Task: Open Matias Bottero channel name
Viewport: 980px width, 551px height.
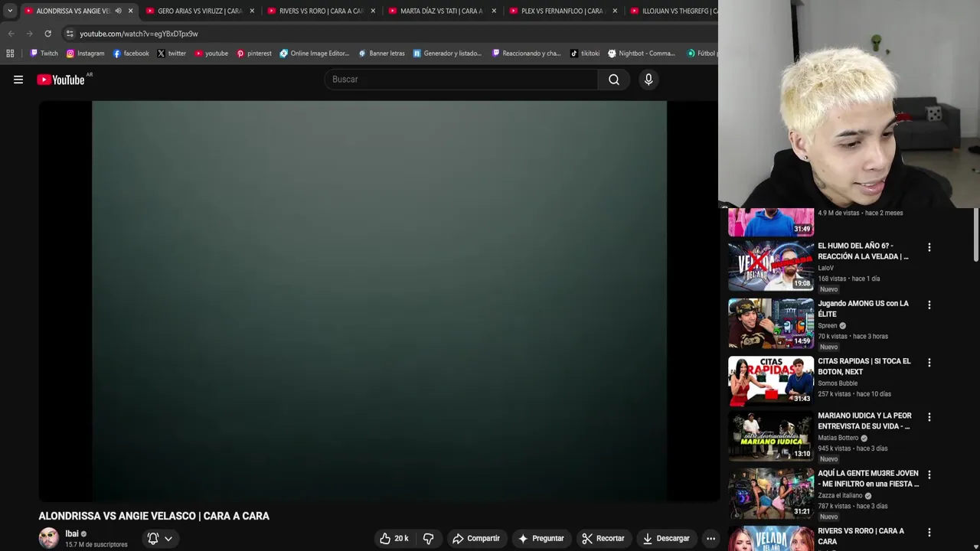Action: click(x=838, y=439)
